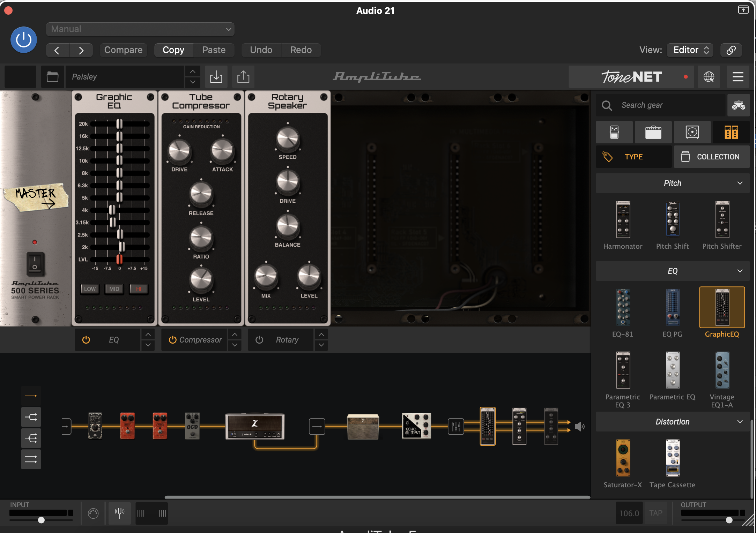Open the globe web icon
This screenshot has width=756, height=533.
(x=709, y=77)
